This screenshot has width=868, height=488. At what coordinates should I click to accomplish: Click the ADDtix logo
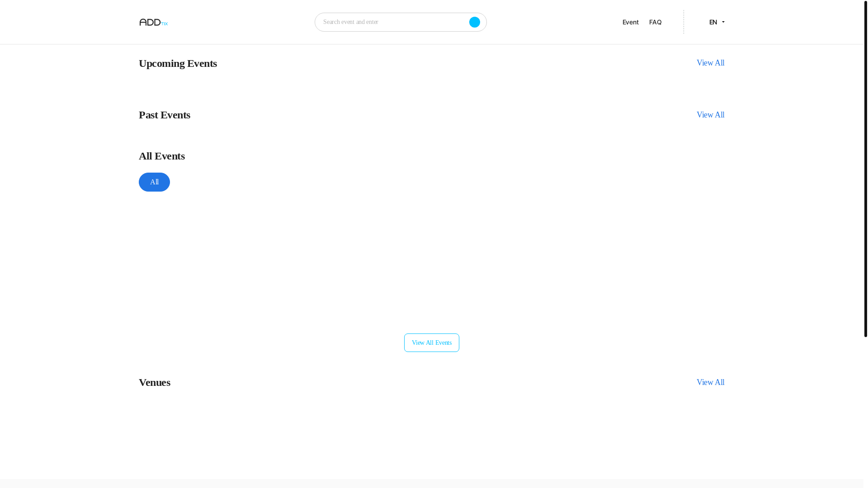[154, 22]
